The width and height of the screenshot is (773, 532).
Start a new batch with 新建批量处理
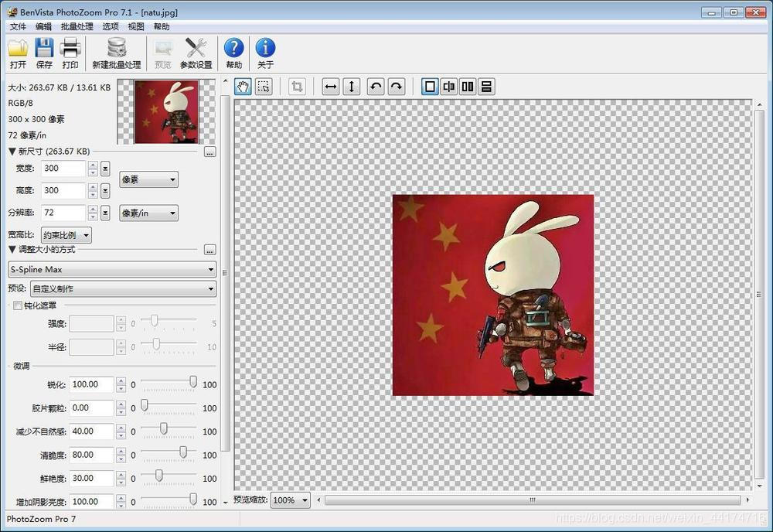(x=117, y=53)
